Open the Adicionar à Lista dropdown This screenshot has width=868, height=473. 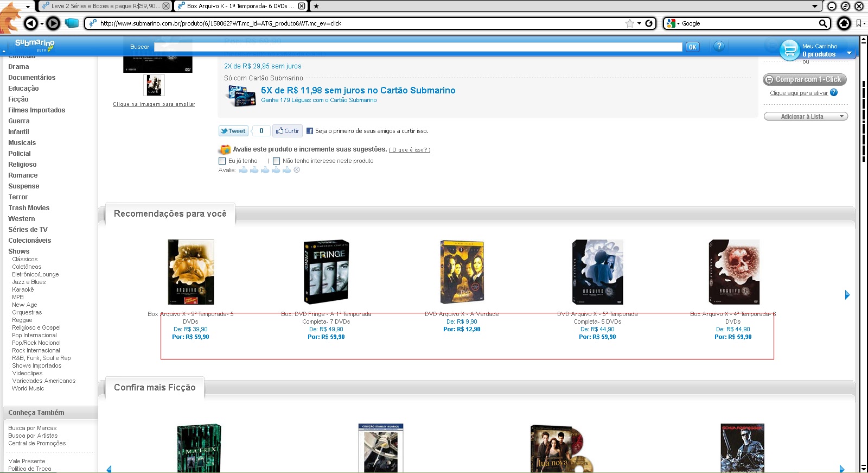[x=806, y=116]
